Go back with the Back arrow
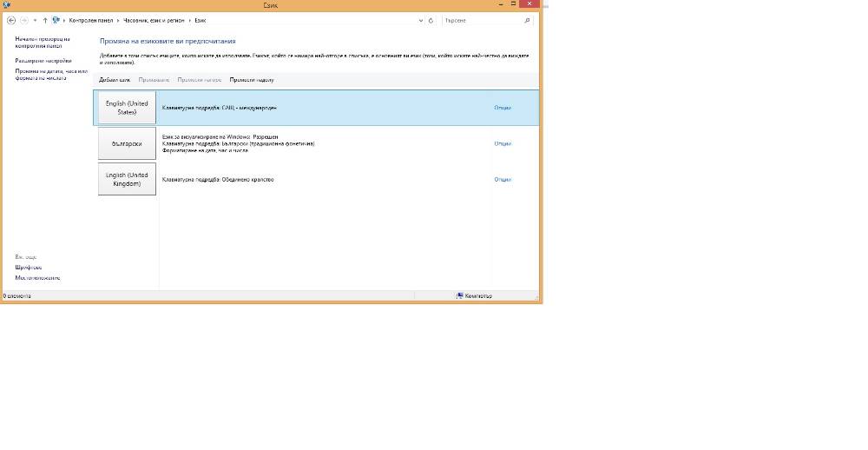The image size is (868, 450). coord(11,21)
